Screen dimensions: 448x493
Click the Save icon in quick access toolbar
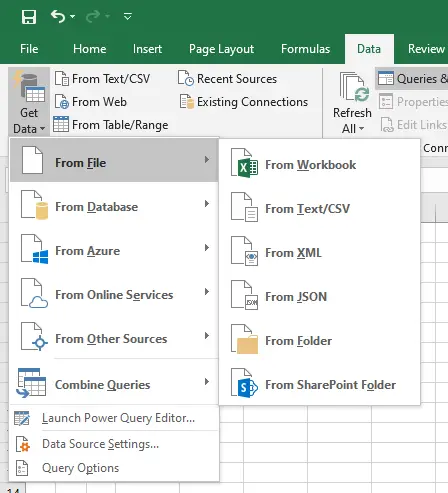29,17
